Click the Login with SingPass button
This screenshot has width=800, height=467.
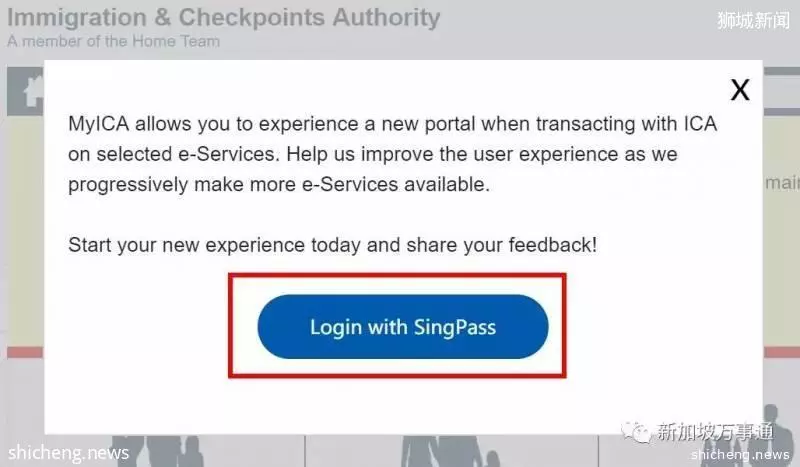click(403, 327)
